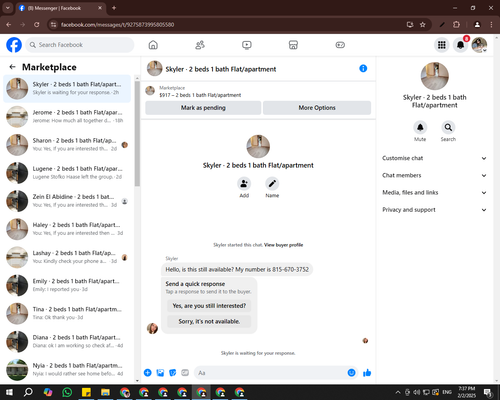Click the conversation list scrollbar
The image size is (500, 400).
click(137, 133)
